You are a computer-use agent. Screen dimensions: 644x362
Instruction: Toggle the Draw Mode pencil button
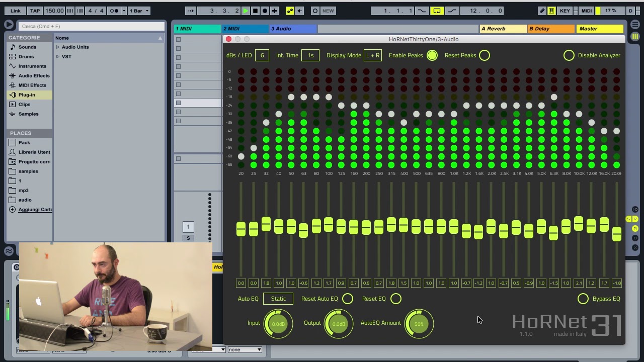click(x=542, y=11)
